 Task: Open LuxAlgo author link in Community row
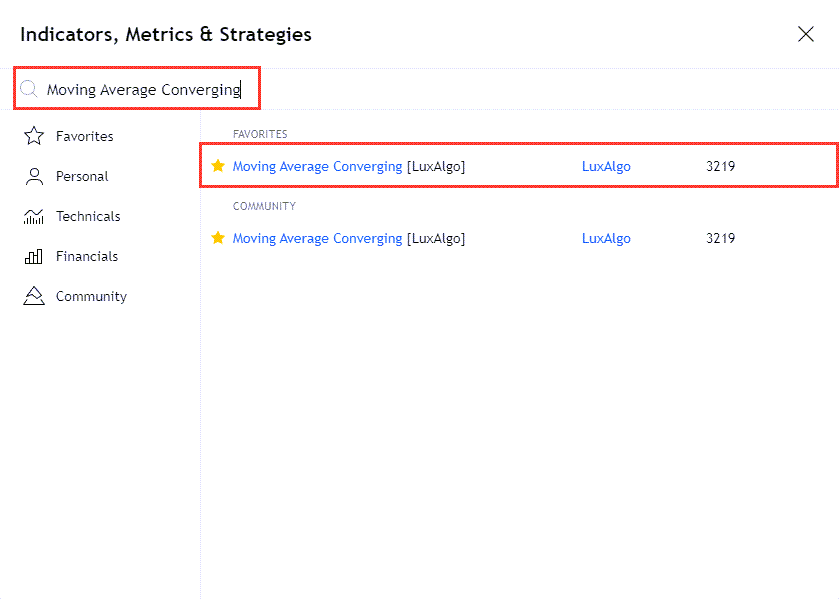[x=606, y=238]
